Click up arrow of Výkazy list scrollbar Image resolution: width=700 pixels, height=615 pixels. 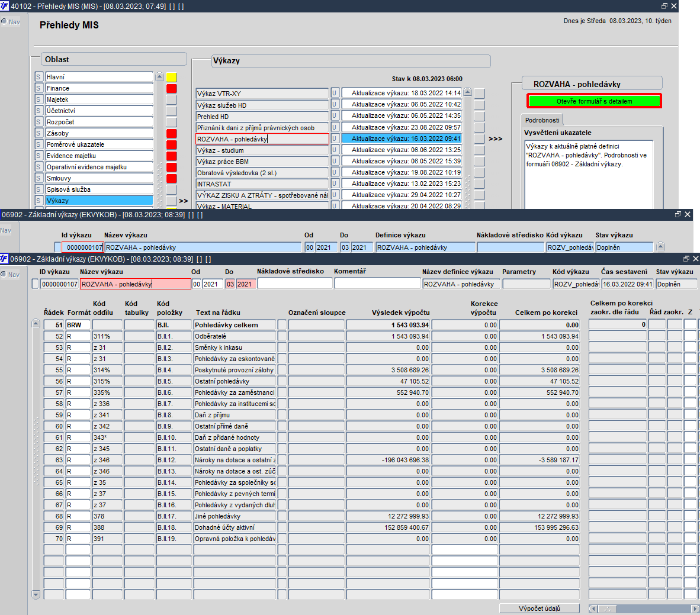(x=468, y=92)
